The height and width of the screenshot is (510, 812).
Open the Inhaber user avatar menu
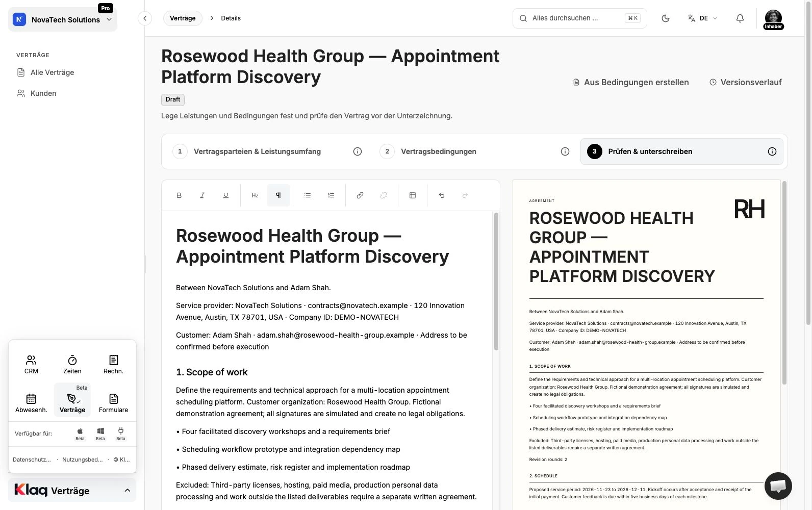pyautogui.click(x=773, y=19)
